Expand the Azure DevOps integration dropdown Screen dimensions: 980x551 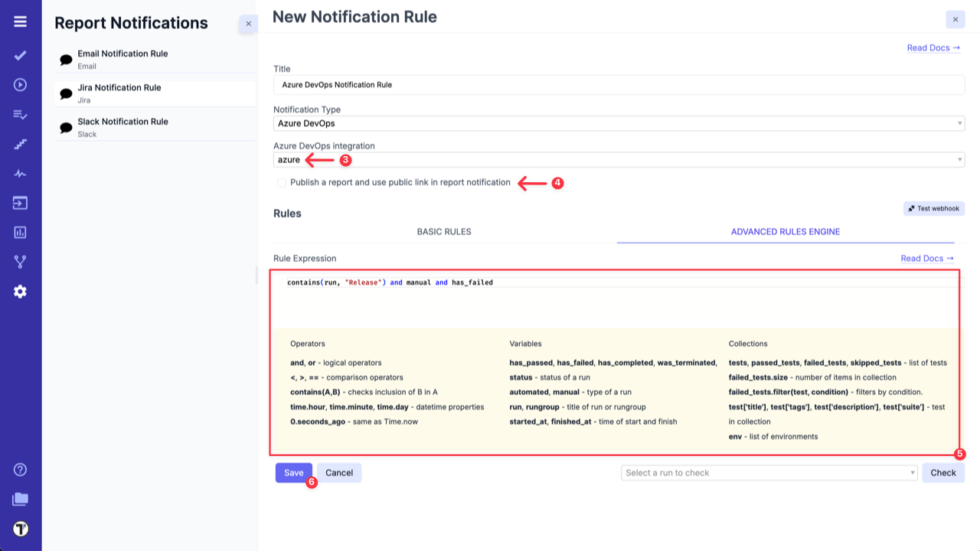coord(617,159)
